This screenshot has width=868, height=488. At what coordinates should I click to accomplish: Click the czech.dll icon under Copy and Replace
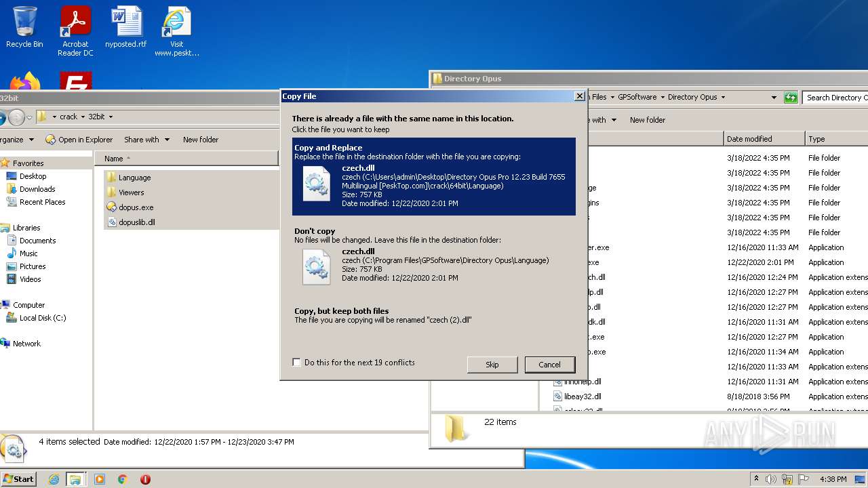[316, 184]
